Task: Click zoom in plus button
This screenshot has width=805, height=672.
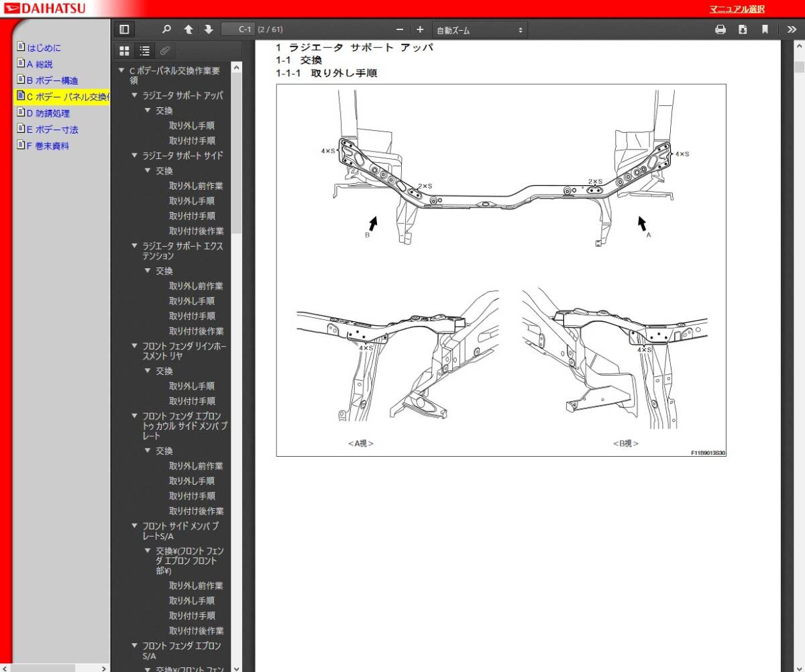Action: click(x=420, y=30)
